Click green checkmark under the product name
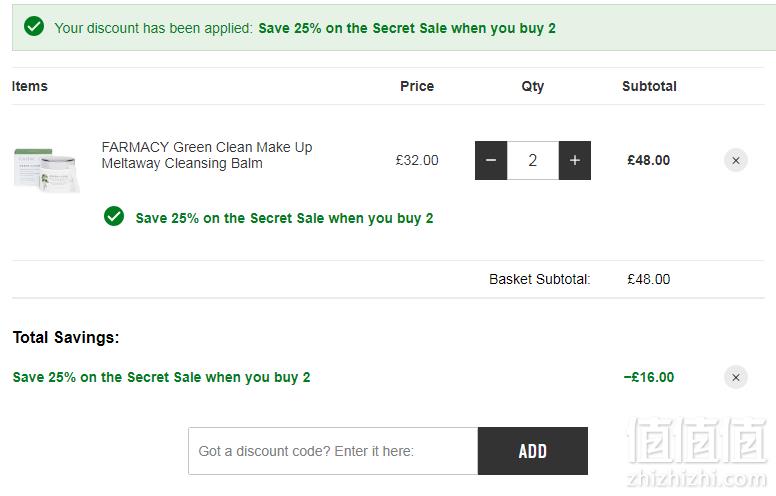The width and height of the screenshot is (776, 496). tap(114, 216)
